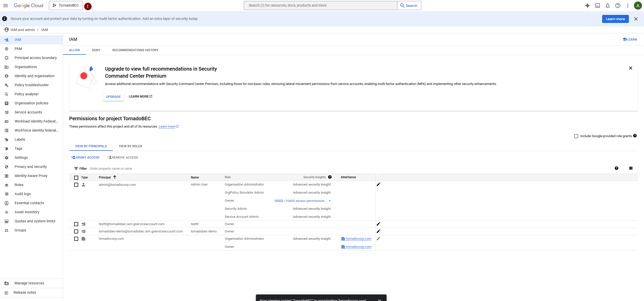The height and width of the screenshot is (301, 644).
Task: Edit principal admin@tornadocorp.com pencil icon
Action: coord(378,185)
